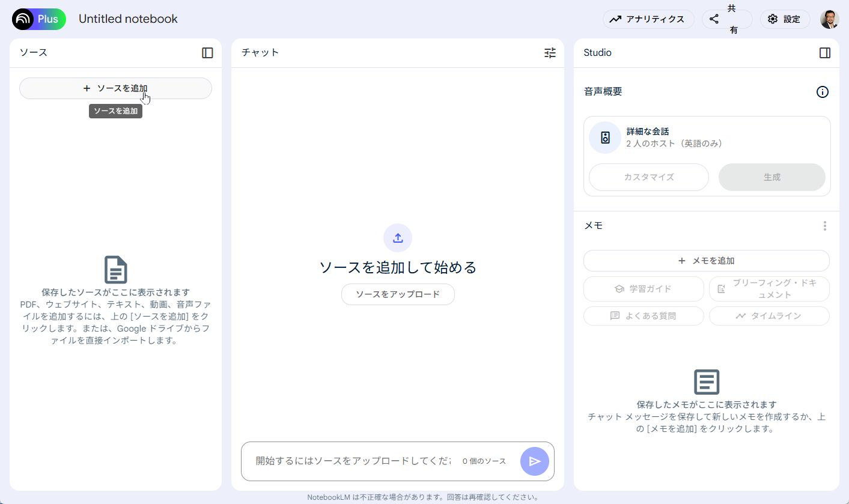The width and height of the screenshot is (849, 504).
Task: Click the profile avatar picture
Action: tap(829, 19)
